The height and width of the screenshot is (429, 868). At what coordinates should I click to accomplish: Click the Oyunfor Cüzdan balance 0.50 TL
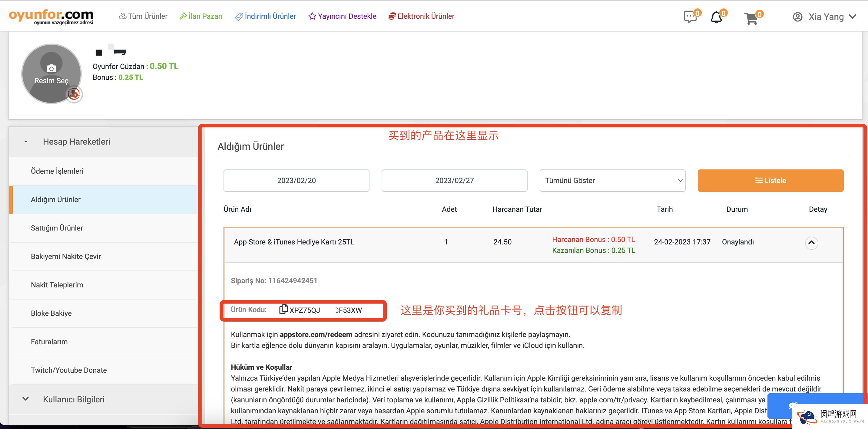coord(164,66)
